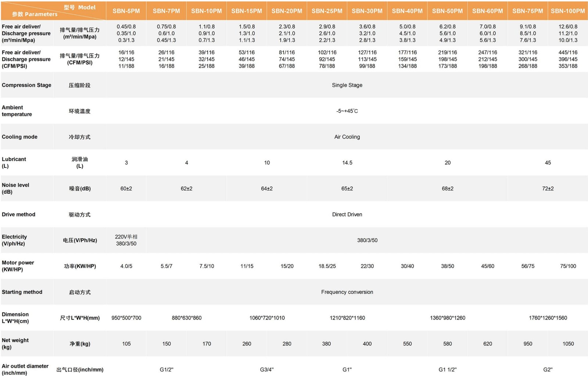Click the '18.5/25' motor power value
588x376 pixels.
(x=327, y=266)
